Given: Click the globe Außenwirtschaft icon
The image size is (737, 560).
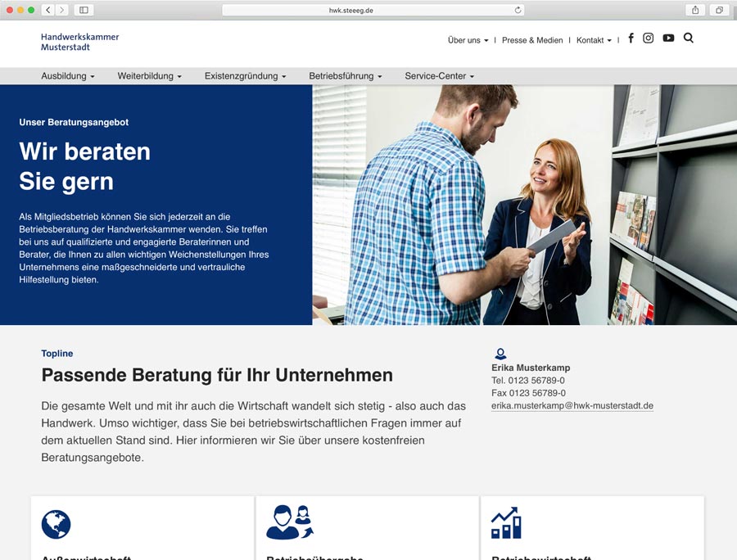Looking at the screenshot, I should click(57, 524).
